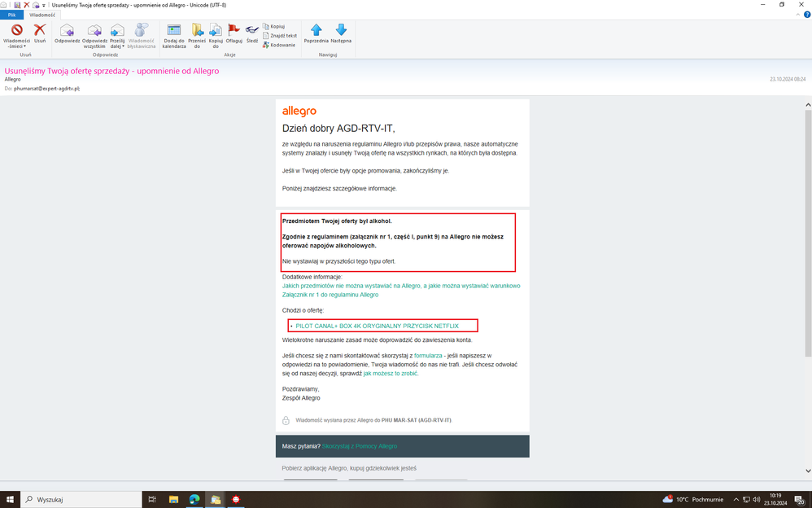Screen dimensions: 812x508
Task: Move message with Przenieś do
Action: pos(197,35)
